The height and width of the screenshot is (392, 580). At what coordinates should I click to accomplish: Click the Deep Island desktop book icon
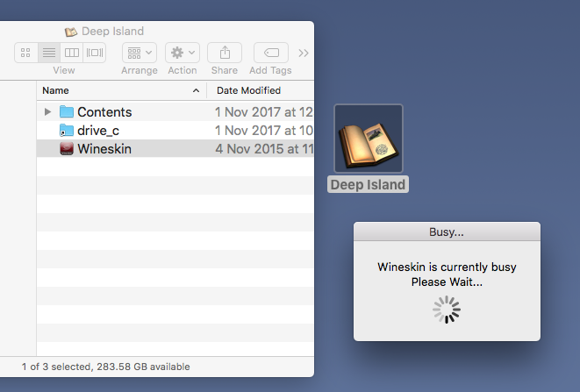pos(369,139)
